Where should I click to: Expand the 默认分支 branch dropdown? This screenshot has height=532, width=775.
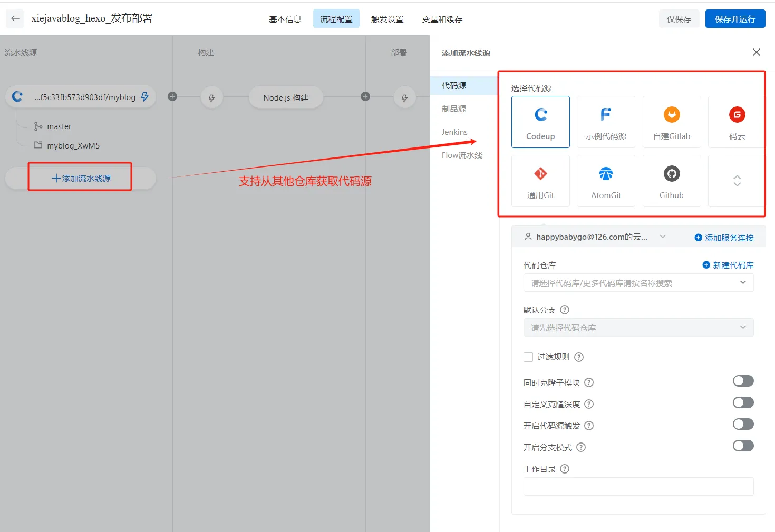pos(638,327)
